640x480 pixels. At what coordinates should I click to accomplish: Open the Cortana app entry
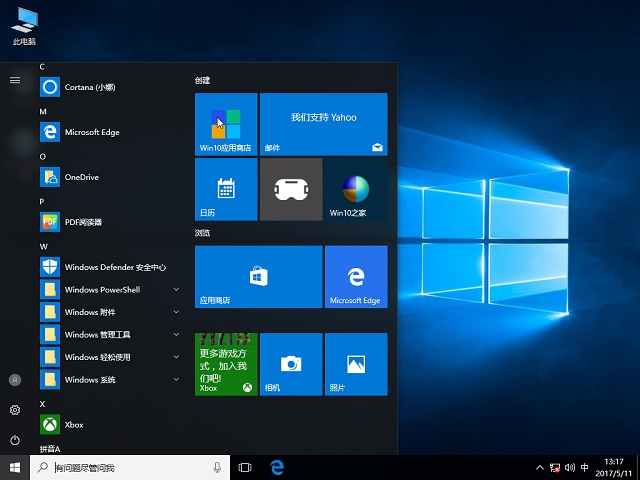click(109, 87)
